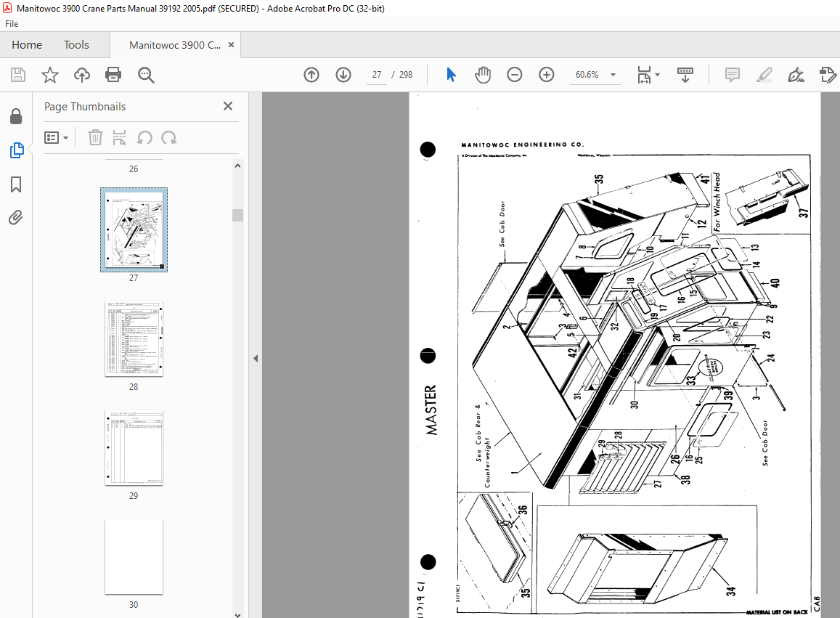Add document to favorites star
The height and width of the screenshot is (618, 840).
pyautogui.click(x=50, y=75)
